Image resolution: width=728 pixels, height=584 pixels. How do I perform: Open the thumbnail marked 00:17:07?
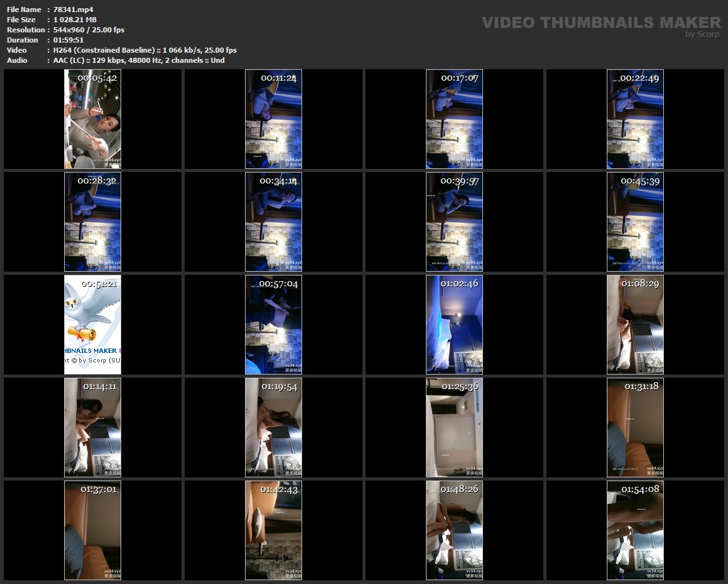tap(454, 119)
